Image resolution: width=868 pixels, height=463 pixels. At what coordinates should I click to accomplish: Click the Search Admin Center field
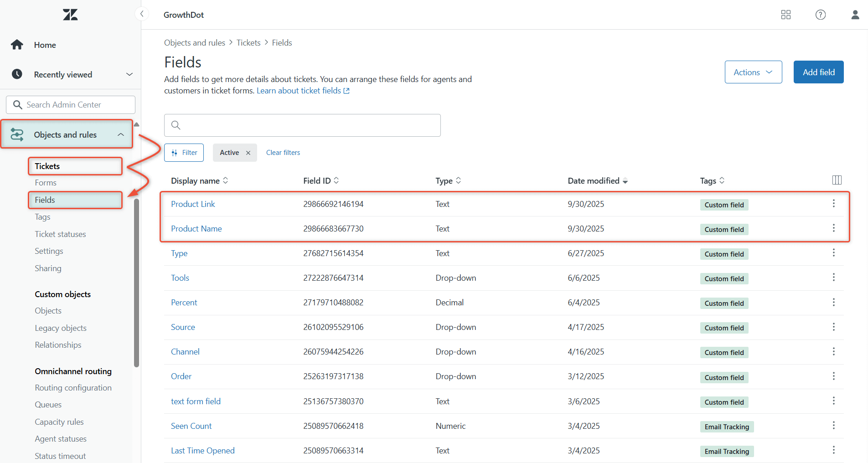71,105
